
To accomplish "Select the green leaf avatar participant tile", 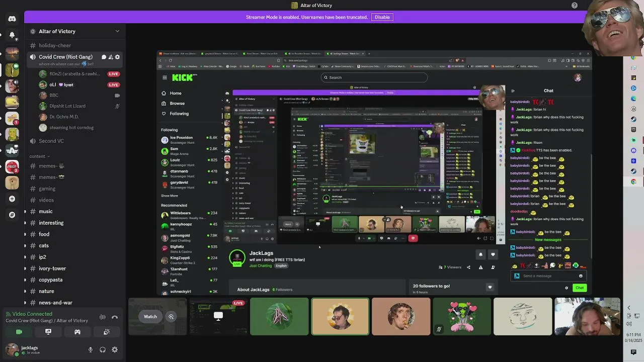I will pyautogui.click(x=279, y=316).
